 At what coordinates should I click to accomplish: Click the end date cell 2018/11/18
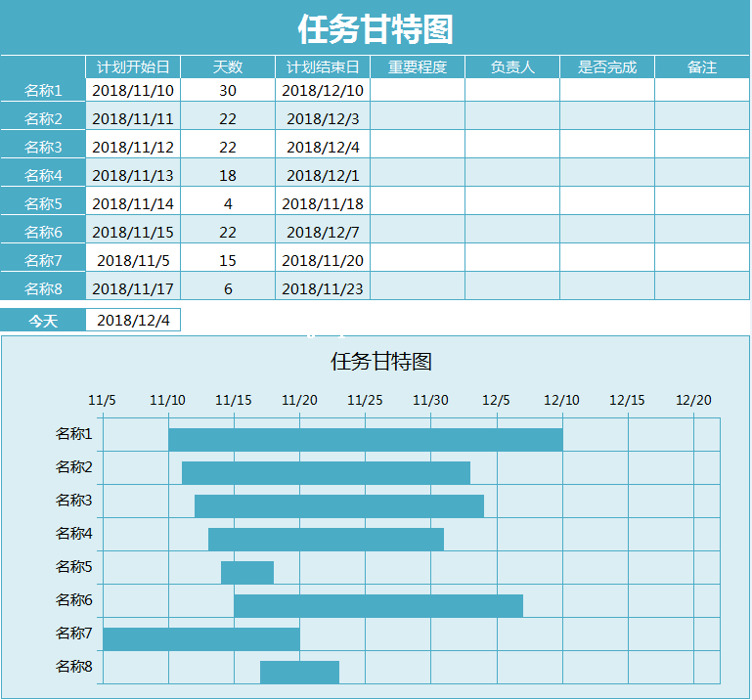click(x=323, y=204)
